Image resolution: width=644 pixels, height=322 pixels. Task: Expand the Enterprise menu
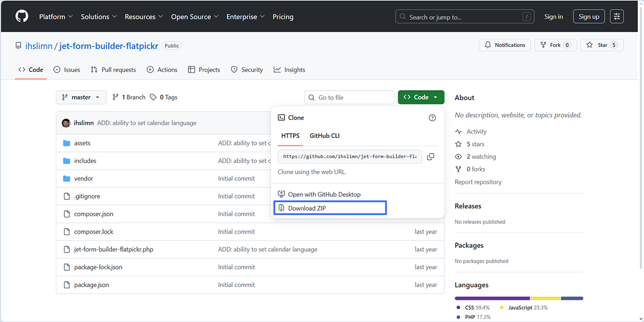point(246,17)
